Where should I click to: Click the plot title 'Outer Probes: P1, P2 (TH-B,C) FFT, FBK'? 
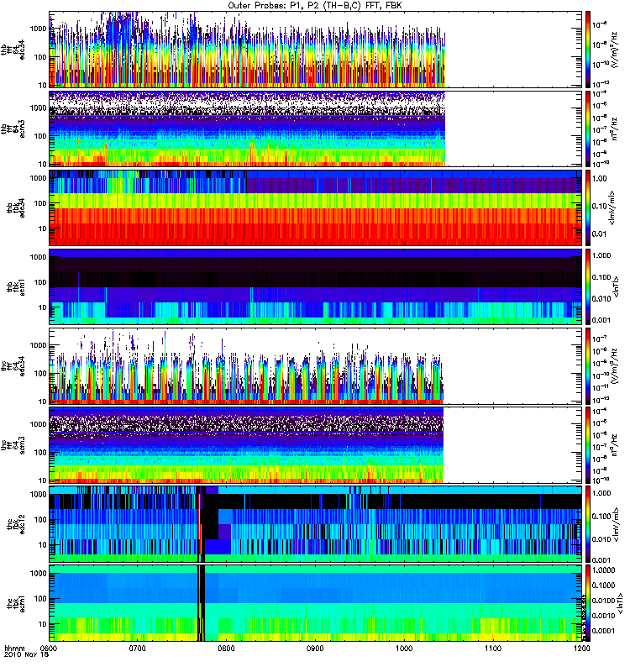[315, 6]
